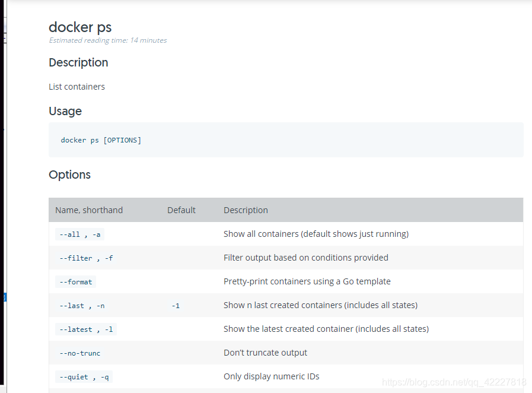
Task: Click the "Options" section heading
Action: [x=69, y=175]
